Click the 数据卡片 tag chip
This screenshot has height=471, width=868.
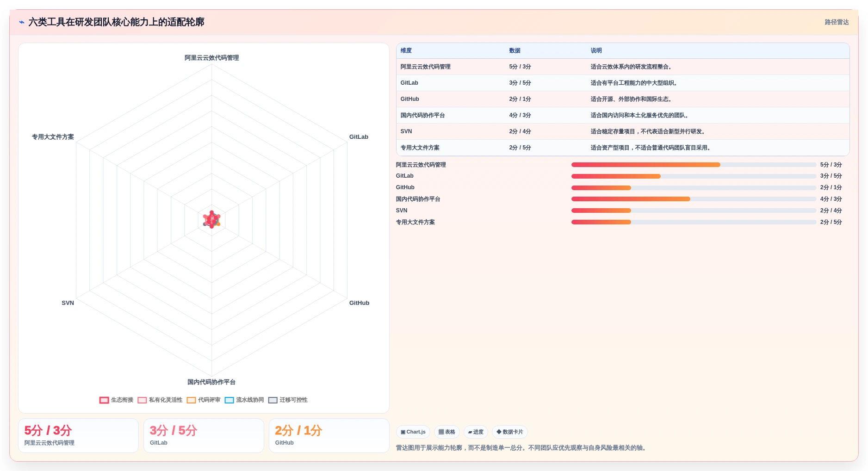coord(510,432)
